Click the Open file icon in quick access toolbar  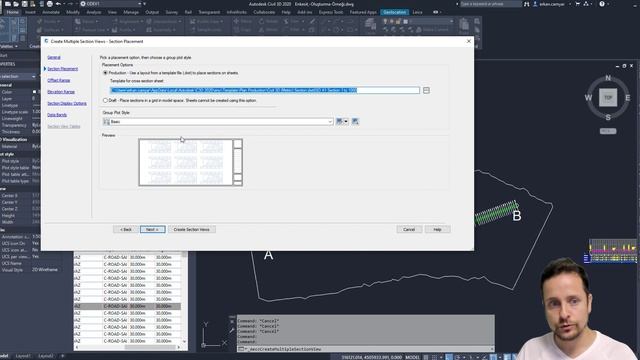click(x=16, y=4)
